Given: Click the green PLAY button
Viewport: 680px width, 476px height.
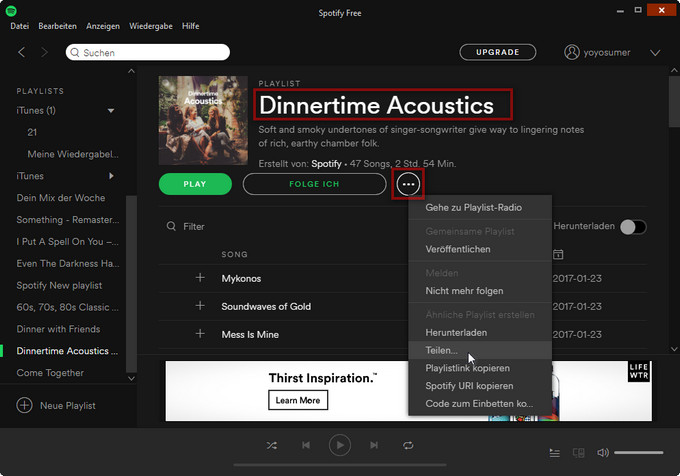Looking at the screenshot, I should click(x=195, y=184).
